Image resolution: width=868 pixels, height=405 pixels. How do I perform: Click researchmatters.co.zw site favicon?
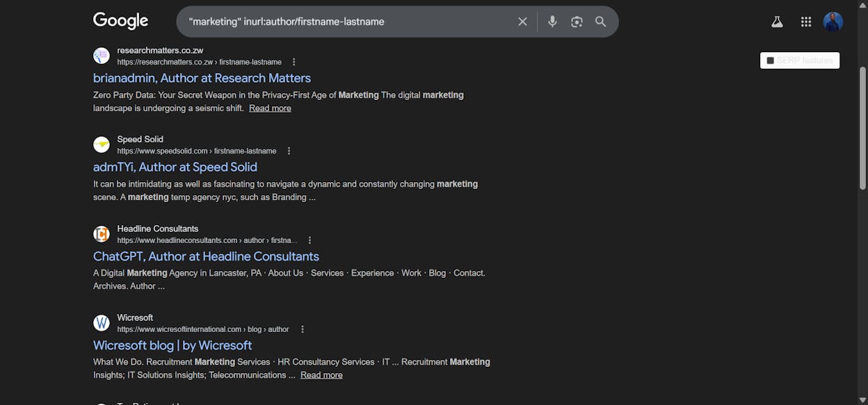pyautogui.click(x=102, y=56)
